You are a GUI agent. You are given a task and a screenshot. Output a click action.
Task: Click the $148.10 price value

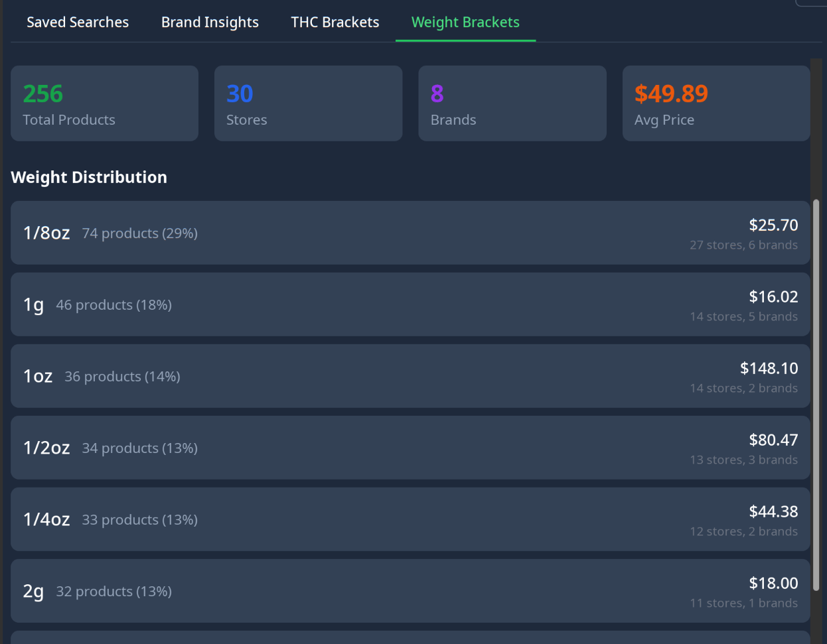tap(769, 368)
